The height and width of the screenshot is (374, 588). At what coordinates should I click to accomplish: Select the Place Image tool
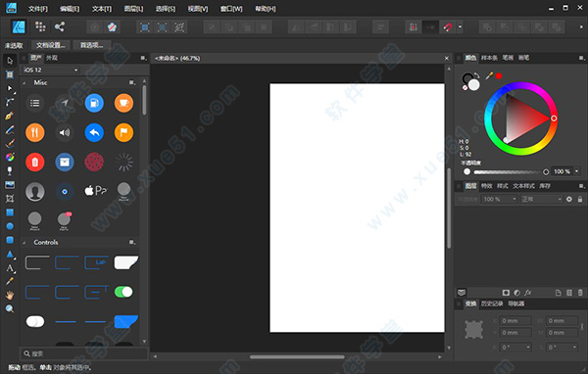[x=10, y=185]
